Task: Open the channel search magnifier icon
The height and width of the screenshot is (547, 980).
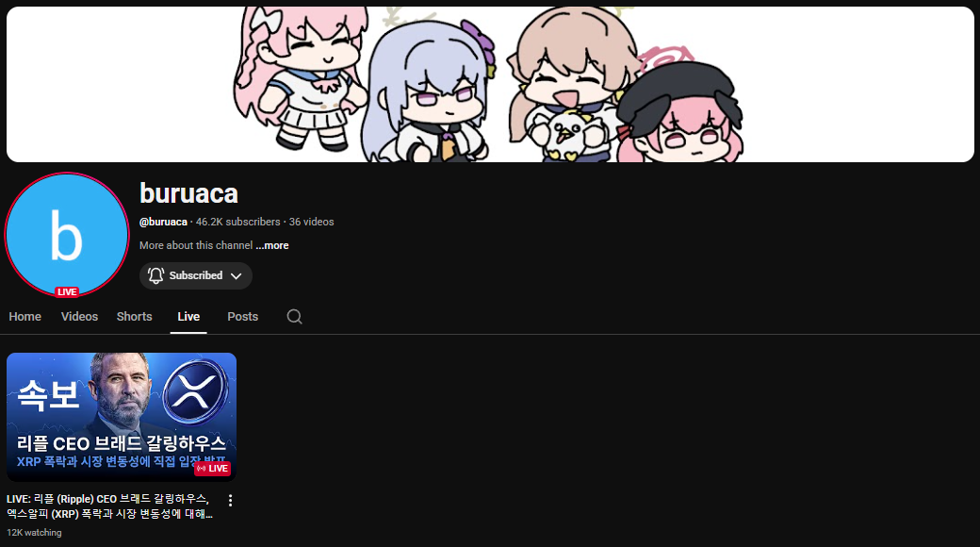Action: [x=294, y=317]
